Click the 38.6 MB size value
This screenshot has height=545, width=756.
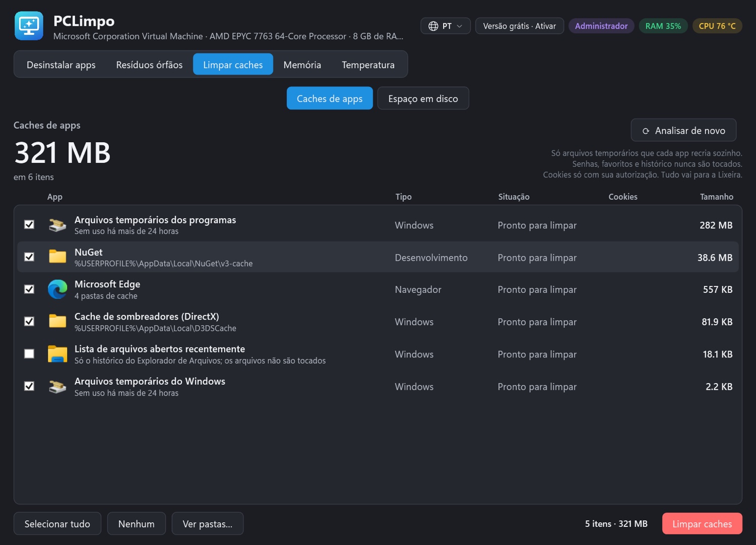click(715, 258)
